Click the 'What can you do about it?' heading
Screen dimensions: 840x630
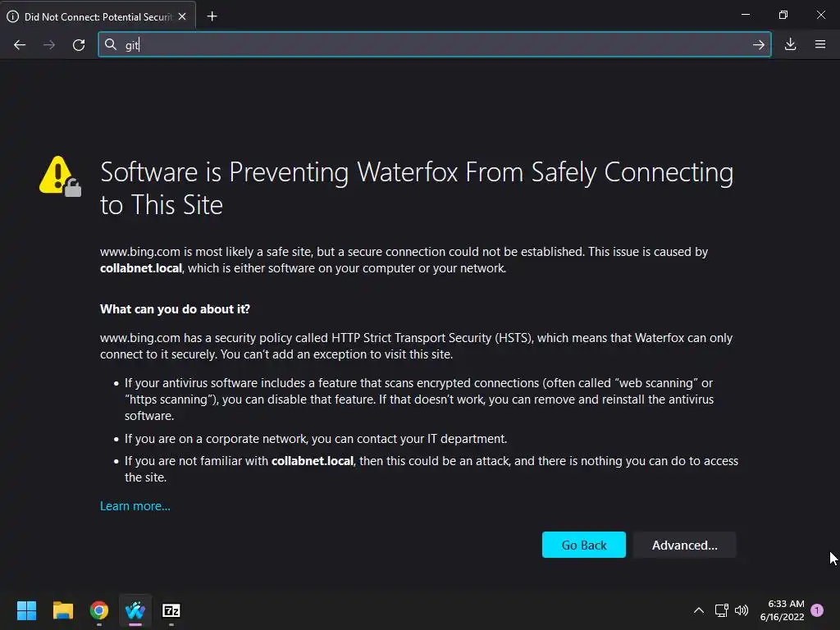175,309
